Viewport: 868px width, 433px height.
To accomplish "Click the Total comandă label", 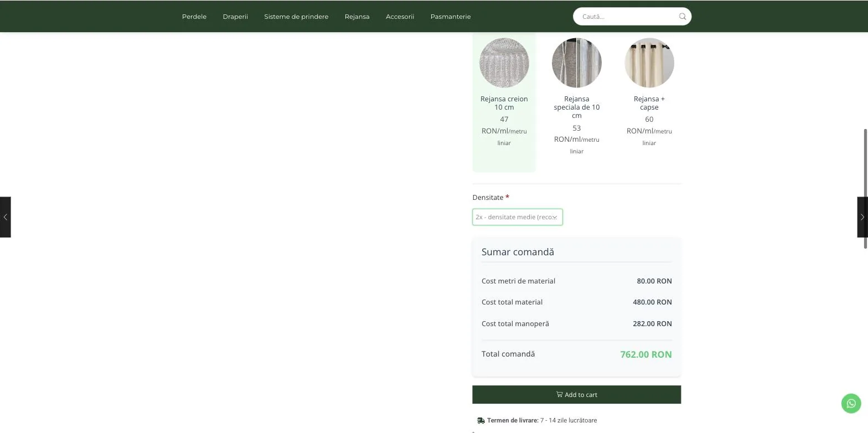I will [x=508, y=354].
